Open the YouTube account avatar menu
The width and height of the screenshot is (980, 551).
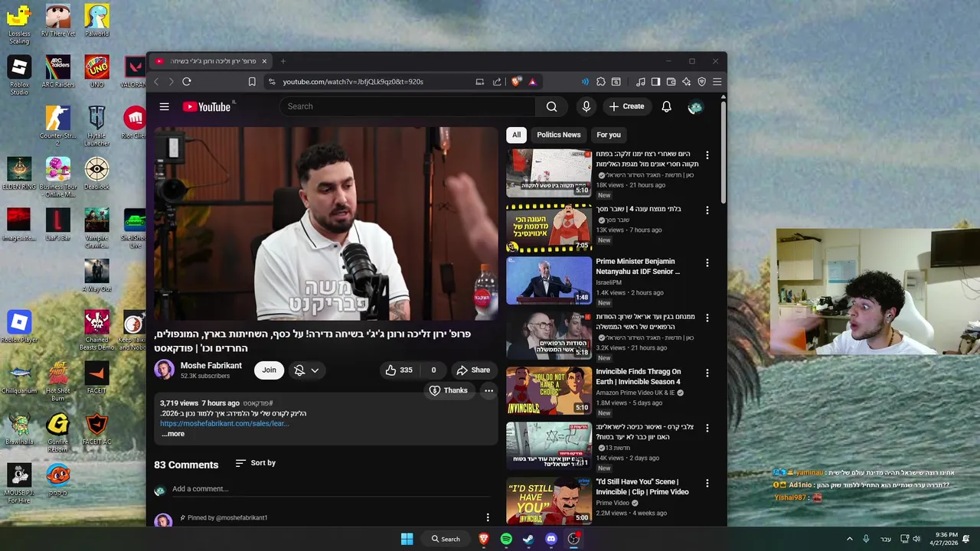(x=695, y=106)
